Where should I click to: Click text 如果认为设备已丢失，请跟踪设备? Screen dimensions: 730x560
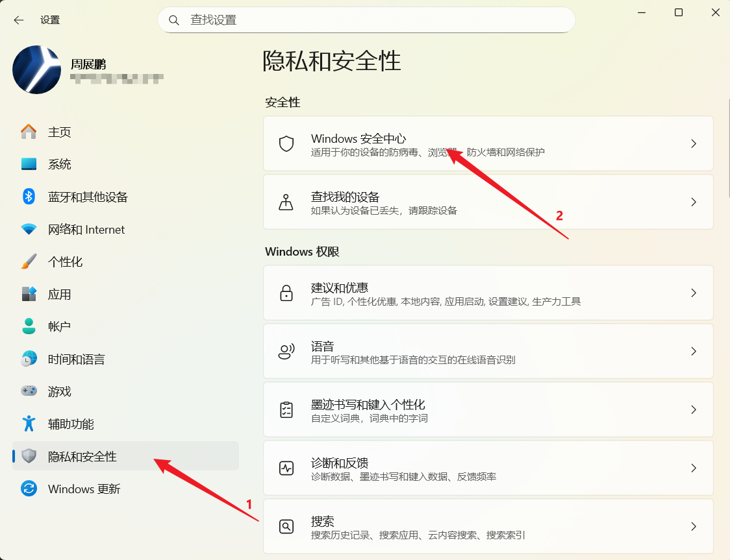(384, 211)
